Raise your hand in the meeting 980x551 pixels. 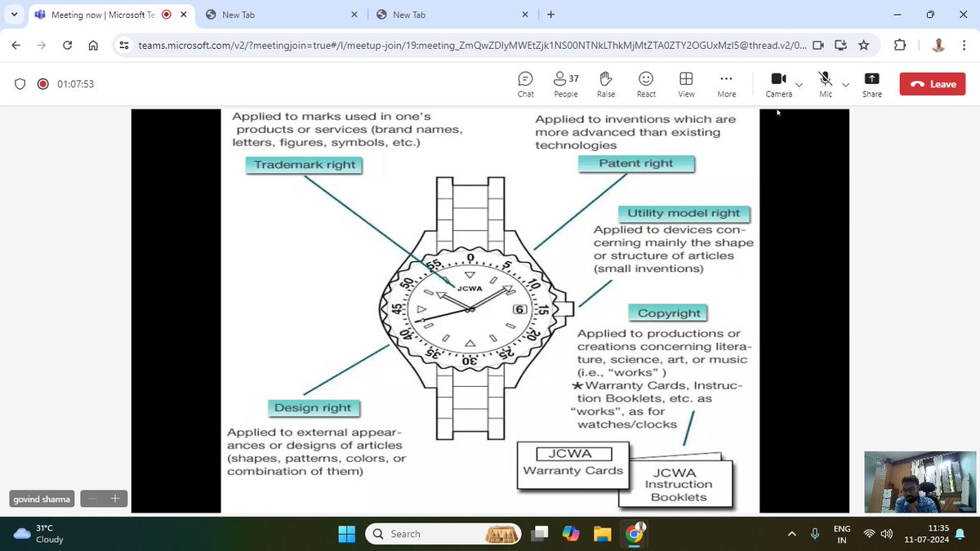click(x=606, y=84)
